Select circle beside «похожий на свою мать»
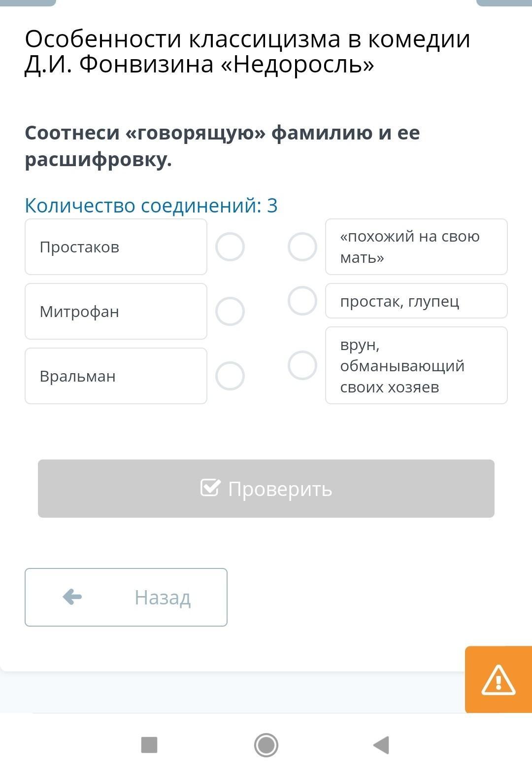Image resolution: width=532 pixels, height=777 pixels. click(x=302, y=247)
